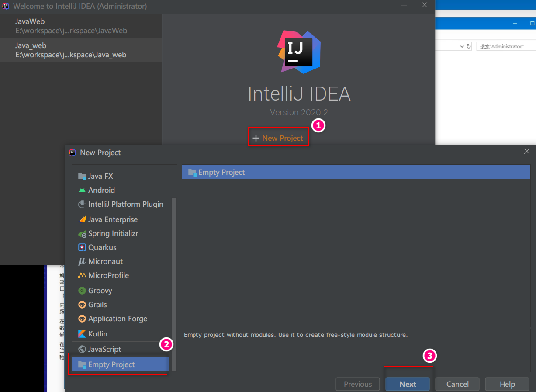Screen dimensions: 536x392
Task: Click the "Empty project without modules" description text
Action: click(x=296, y=335)
